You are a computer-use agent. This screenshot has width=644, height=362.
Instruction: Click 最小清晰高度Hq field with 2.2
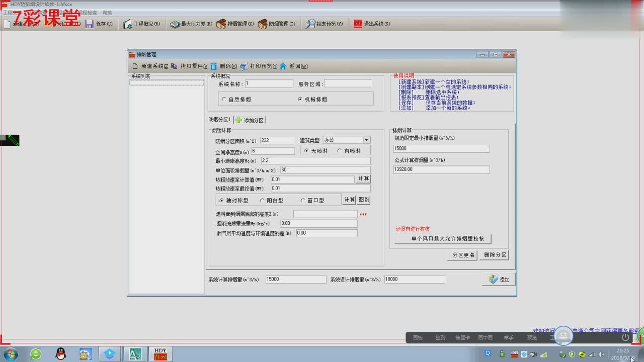[x=315, y=161]
